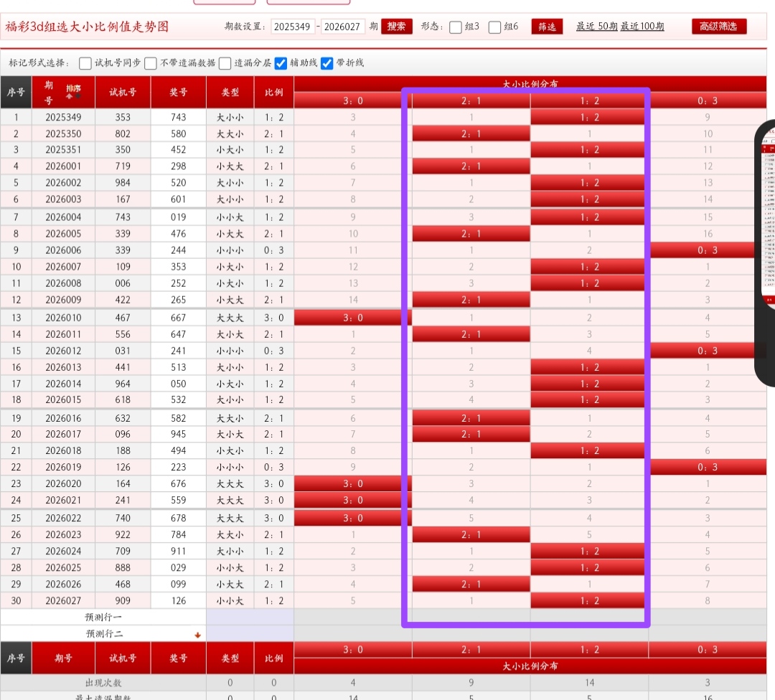Toggle the 试机号同步 checkbox

point(85,63)
